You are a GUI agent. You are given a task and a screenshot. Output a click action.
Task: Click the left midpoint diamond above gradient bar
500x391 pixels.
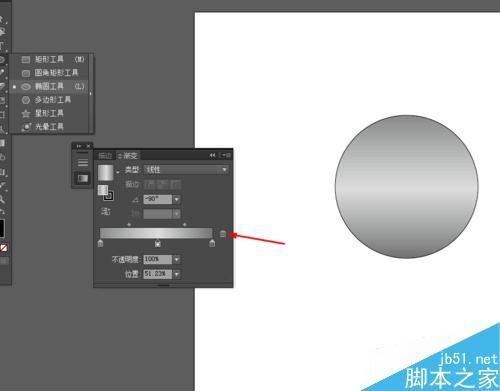(x=129, y=225)
